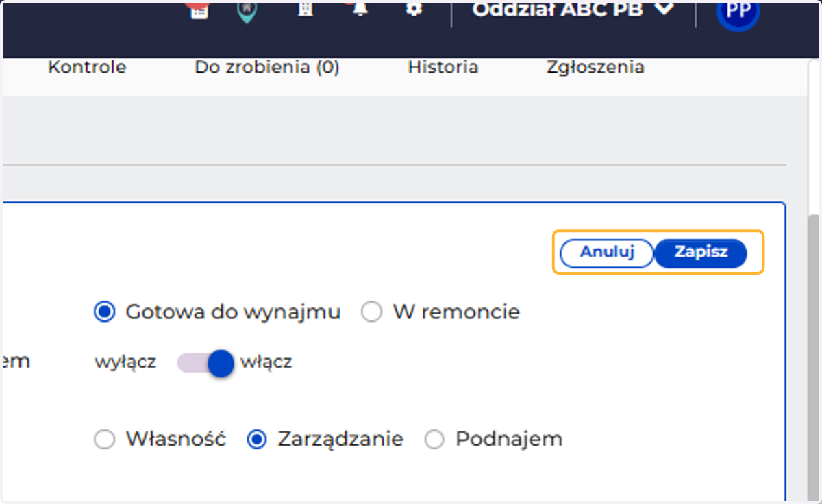Open the PP user avatar menu
The width and height of the screenshot is (822, 504).
point(737,12)
